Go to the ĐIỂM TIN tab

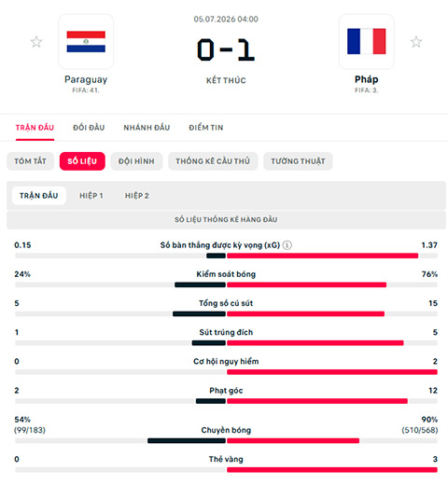(206, 128)
